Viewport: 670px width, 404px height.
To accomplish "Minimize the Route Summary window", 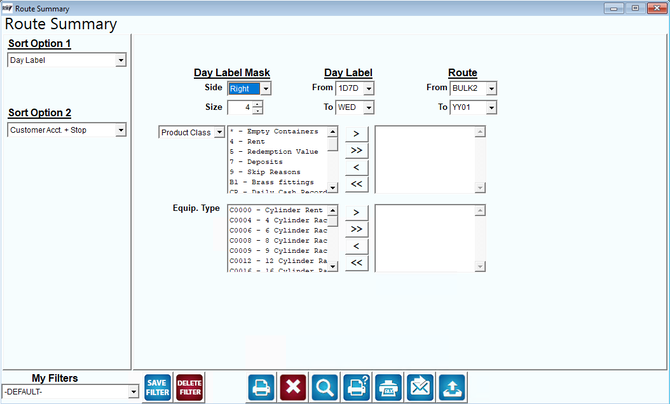I will 614,8.
